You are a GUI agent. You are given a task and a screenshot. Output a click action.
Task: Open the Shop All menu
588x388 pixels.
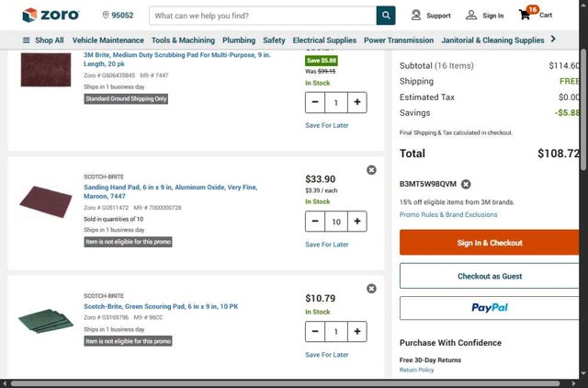[43, 40]
